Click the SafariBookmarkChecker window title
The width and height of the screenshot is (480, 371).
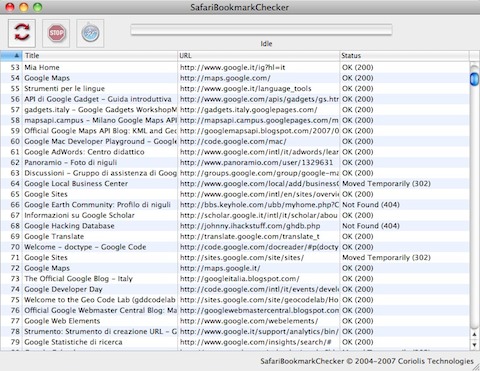tap(239, 7)
